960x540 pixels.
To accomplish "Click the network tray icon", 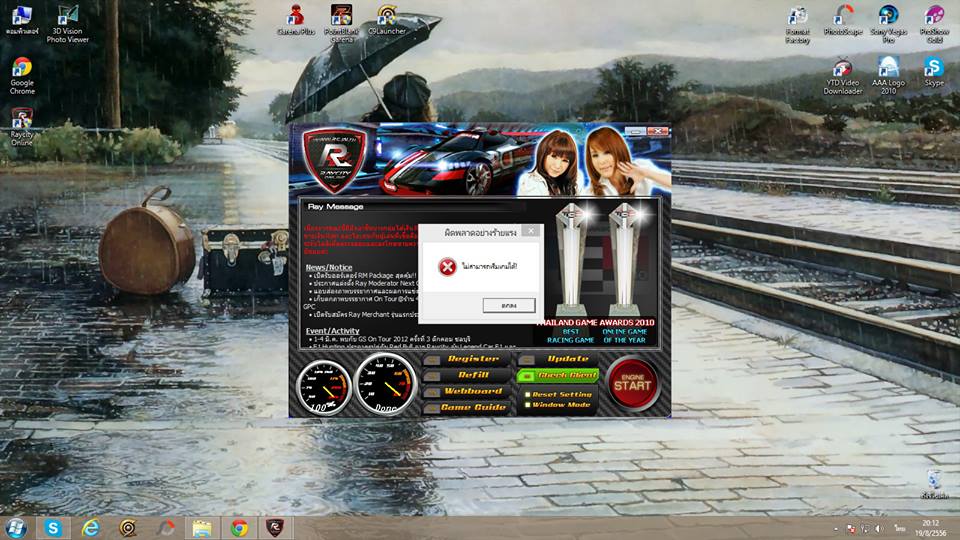I will coord(865,528).
